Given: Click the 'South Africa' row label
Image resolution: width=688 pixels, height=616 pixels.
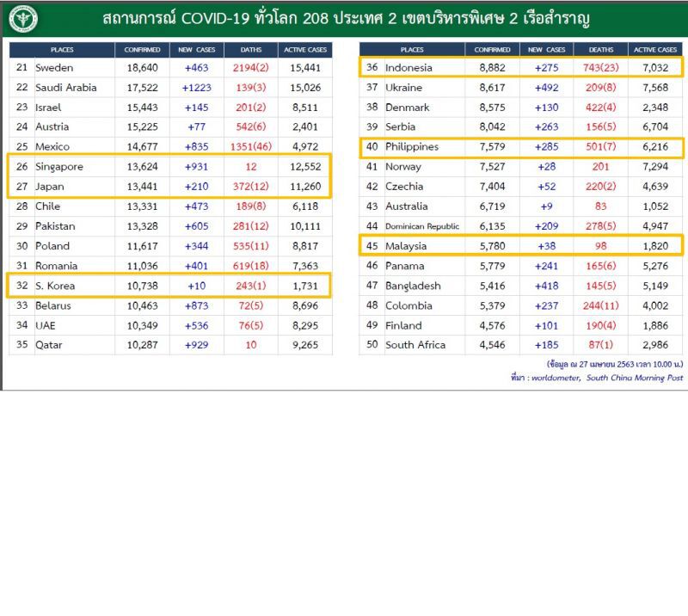Looking at the screenshot, I should (415, 345).
